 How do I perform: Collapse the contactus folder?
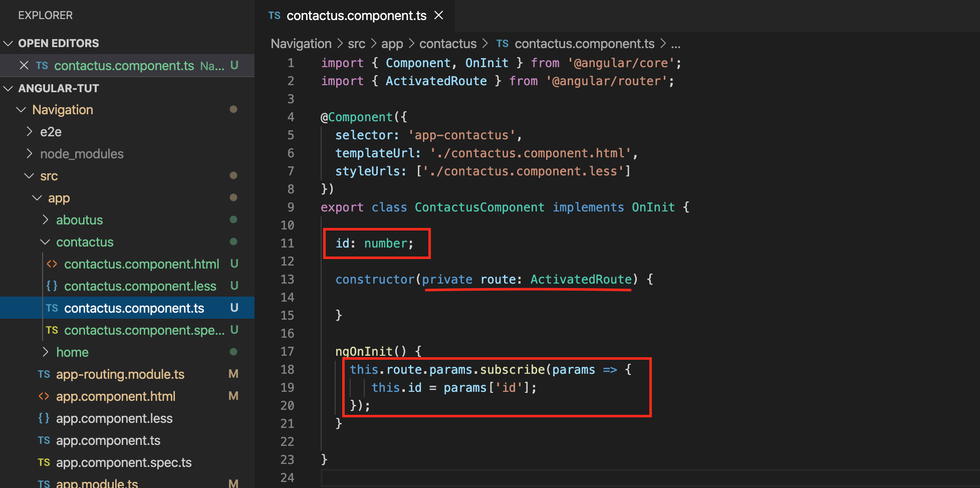pyautogui.click(x=45, y=242)
